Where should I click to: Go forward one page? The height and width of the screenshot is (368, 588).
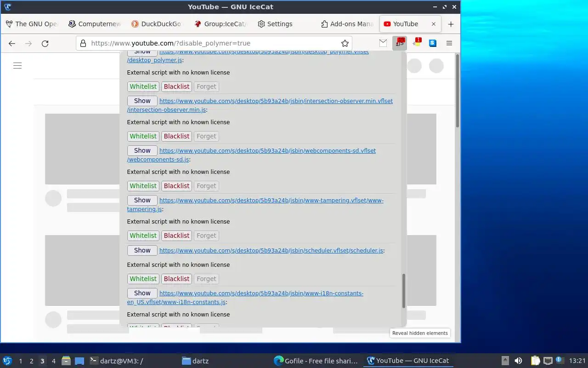[28, 43]
